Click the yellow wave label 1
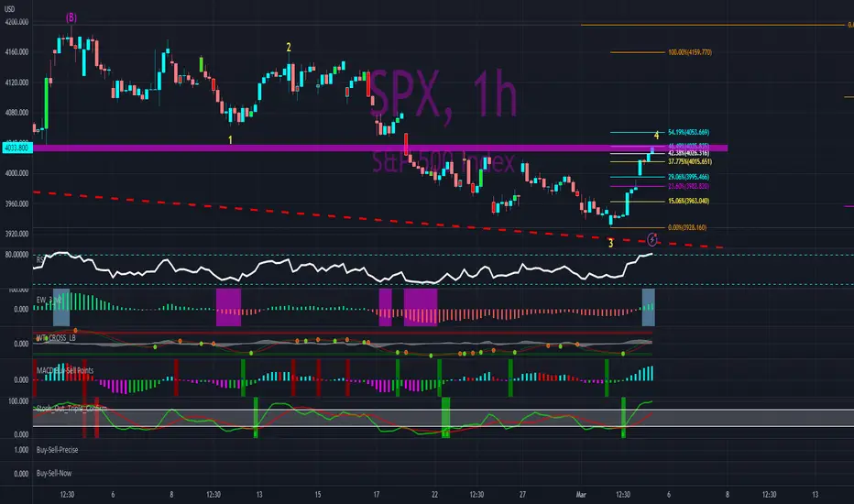 (x=230, y=140)
